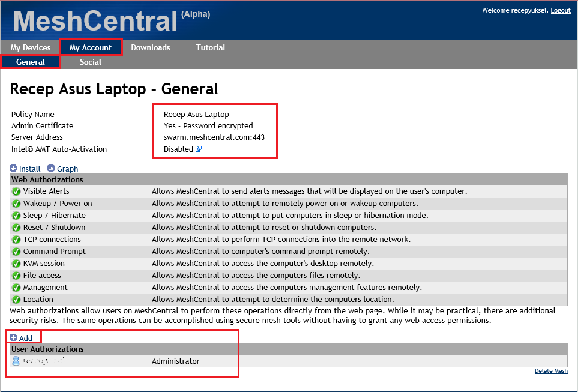
Task: Open the Graph link text
Action: point(67,169)
